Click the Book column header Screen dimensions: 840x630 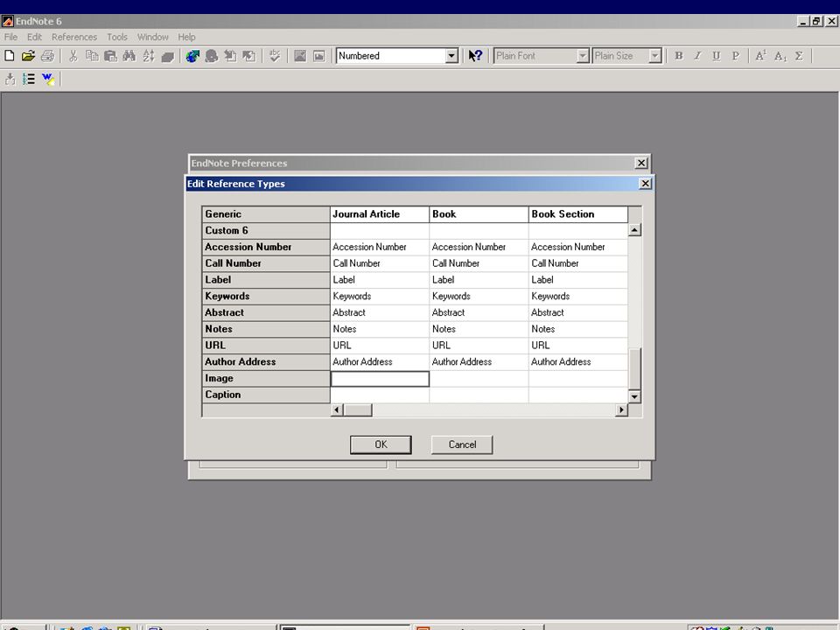tap(479, 214)
